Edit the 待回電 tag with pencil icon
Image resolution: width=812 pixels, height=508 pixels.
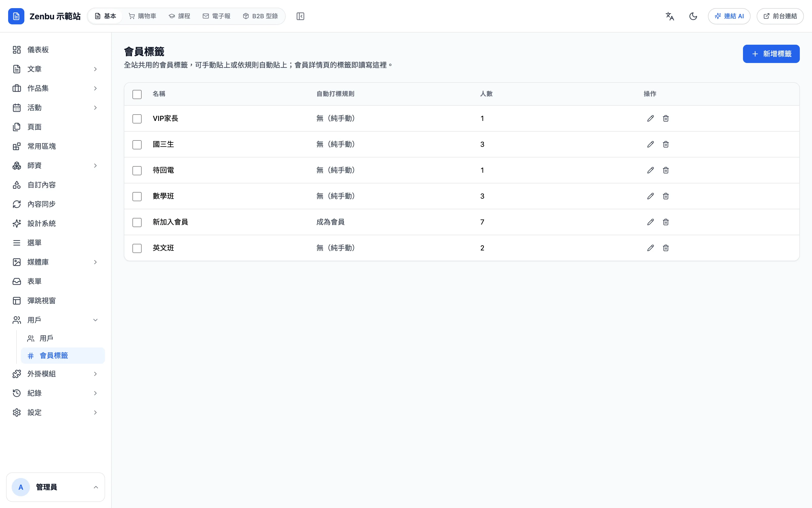click(650, 170)
